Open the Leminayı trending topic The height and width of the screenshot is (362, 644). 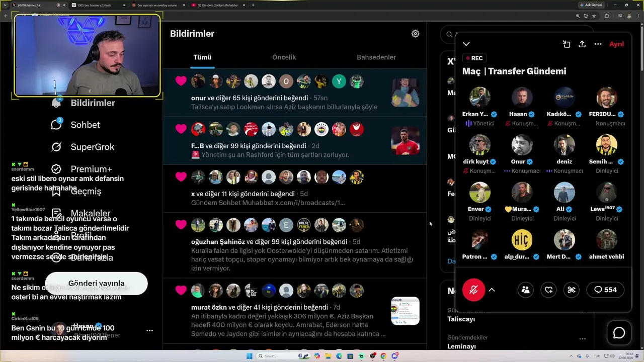pyautogui.click(x=461, y=346)
